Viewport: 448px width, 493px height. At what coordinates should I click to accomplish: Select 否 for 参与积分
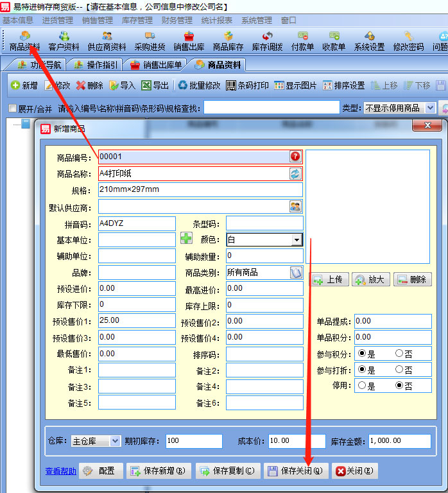[399, 353]
